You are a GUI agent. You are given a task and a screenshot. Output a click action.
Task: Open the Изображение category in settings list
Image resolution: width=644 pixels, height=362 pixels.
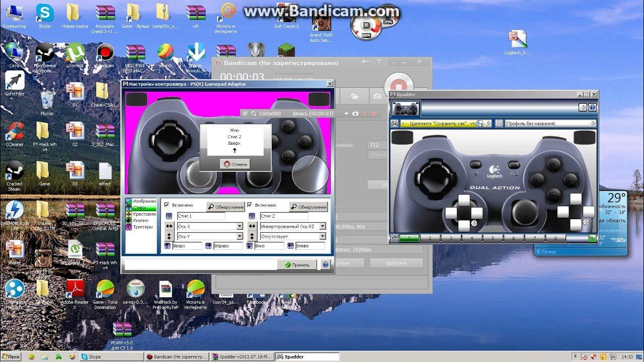click(x=141, y=201)
